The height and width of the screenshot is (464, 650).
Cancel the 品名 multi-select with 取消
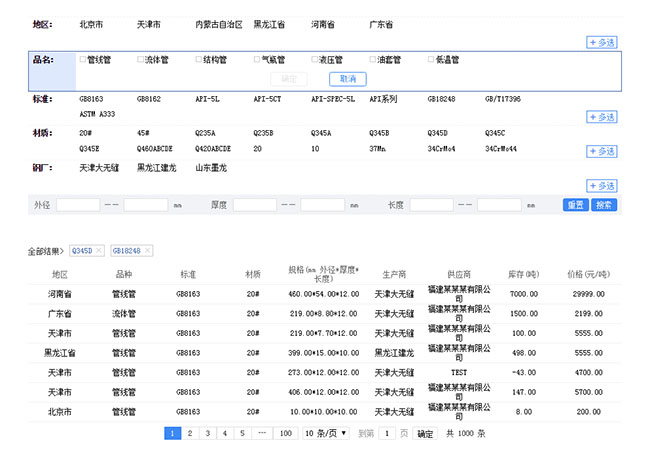(346, 78)
